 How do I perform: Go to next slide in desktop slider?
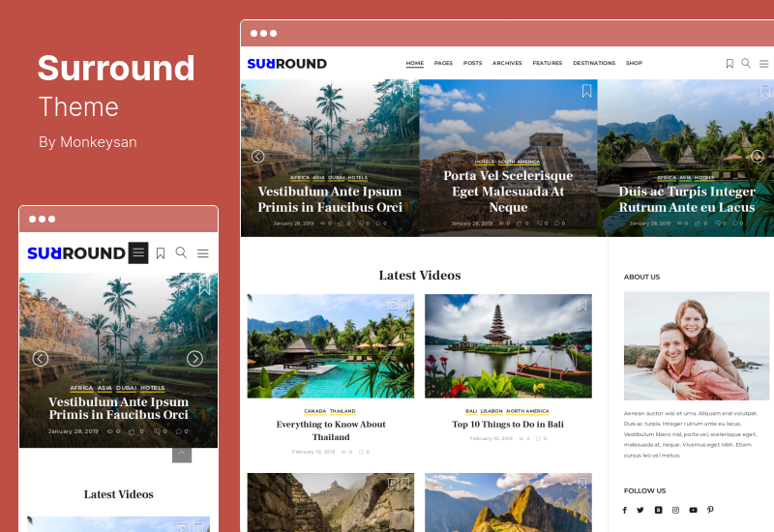pyautogui.click(x=758, y=157)
